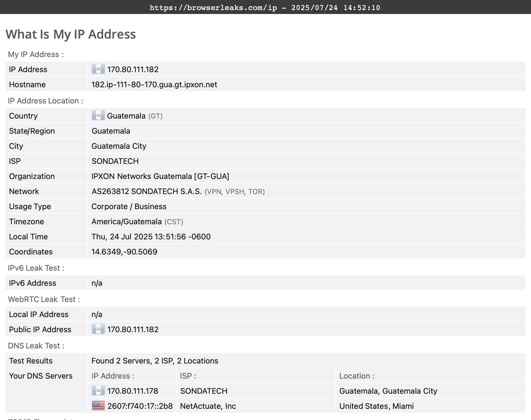
Task: Click the Local IP Address n/a value
Action: pyautogui.click(x=97, y=314)
